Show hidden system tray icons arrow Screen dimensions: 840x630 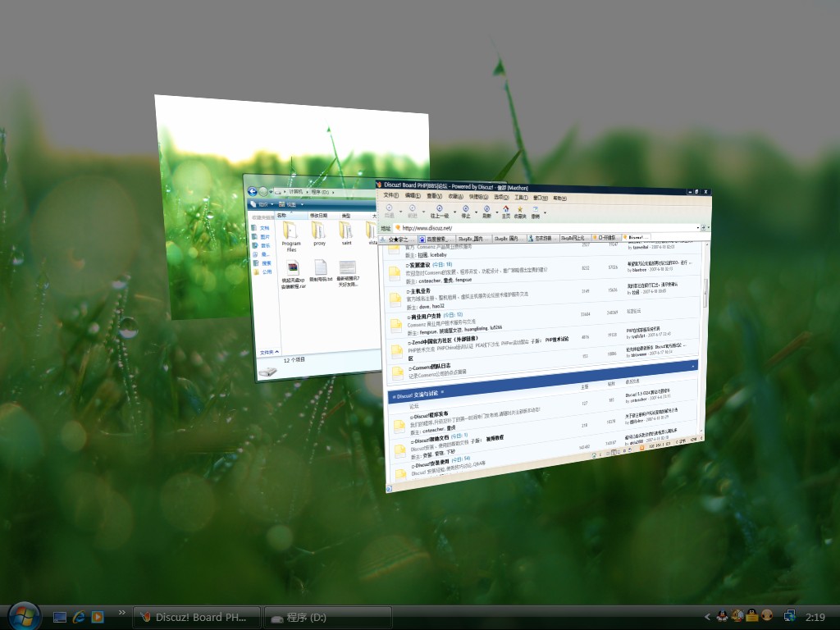point(708,616)
